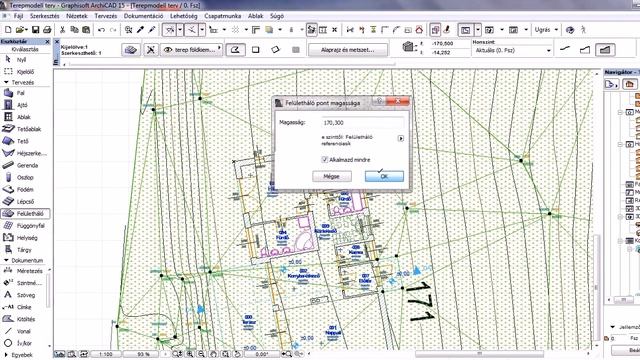Click the Save floppy disk icon
640x360 pixels.
tap(36, 30)
